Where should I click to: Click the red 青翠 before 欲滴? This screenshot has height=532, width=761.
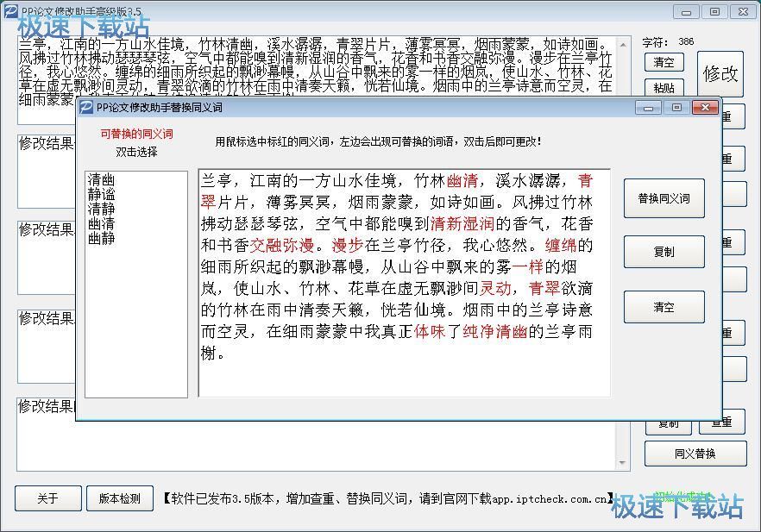tap(544, 288)
